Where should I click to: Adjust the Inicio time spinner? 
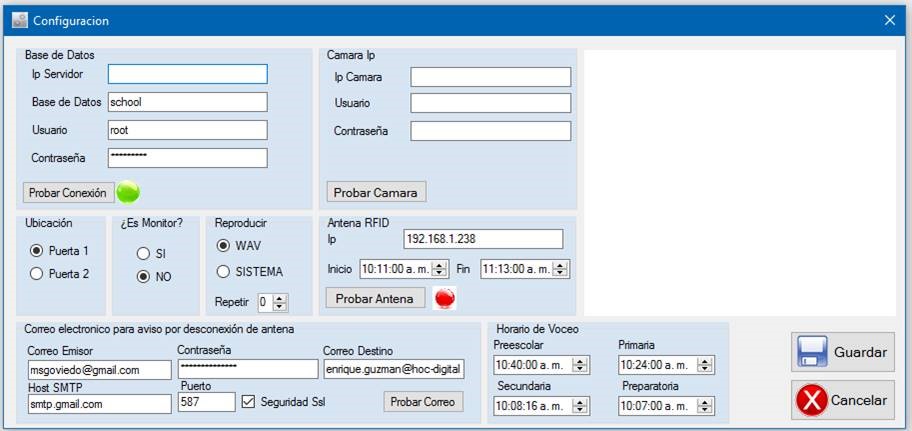(x=439, y=269)
